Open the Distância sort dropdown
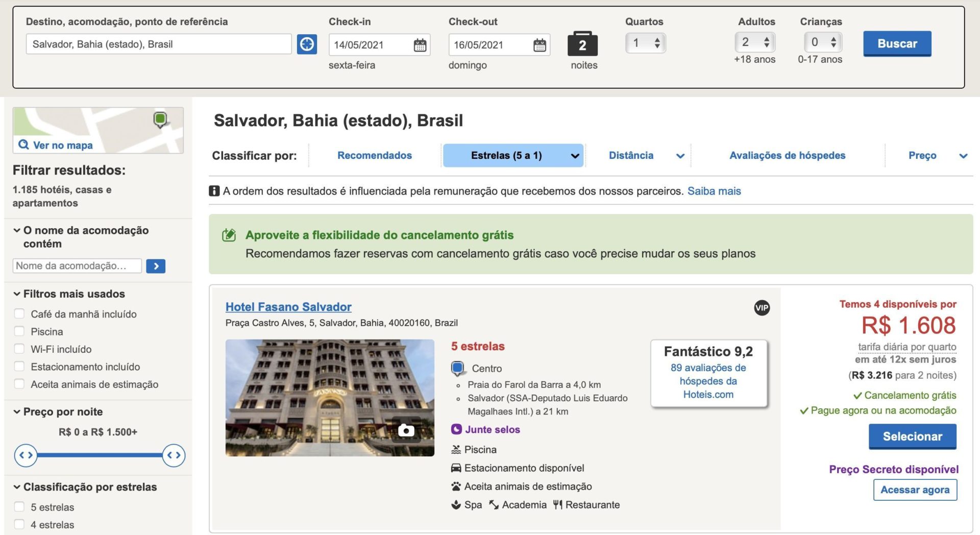980x535 pixels. coord(646,155)
